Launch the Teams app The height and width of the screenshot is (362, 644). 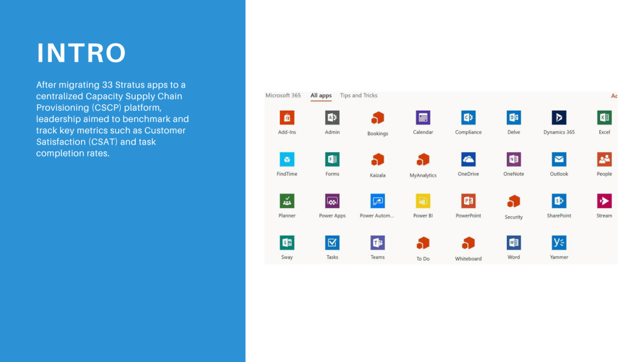click(377, 243)
